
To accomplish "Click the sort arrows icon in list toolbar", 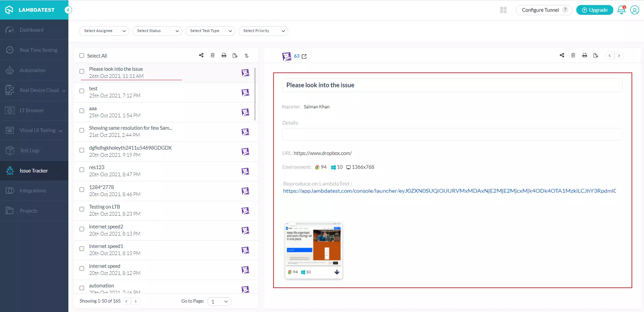I will (x=247, y=56).
